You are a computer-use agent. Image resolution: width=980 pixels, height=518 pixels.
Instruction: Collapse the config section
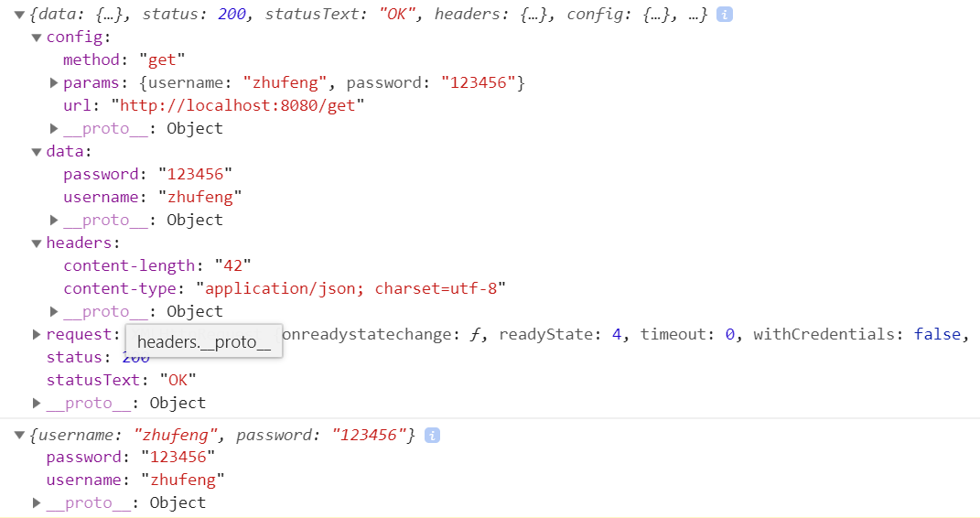click(x=37, y=38)
